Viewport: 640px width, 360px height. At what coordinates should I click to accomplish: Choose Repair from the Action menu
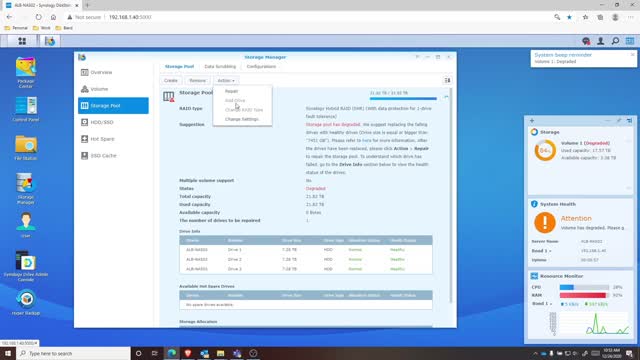242,91
